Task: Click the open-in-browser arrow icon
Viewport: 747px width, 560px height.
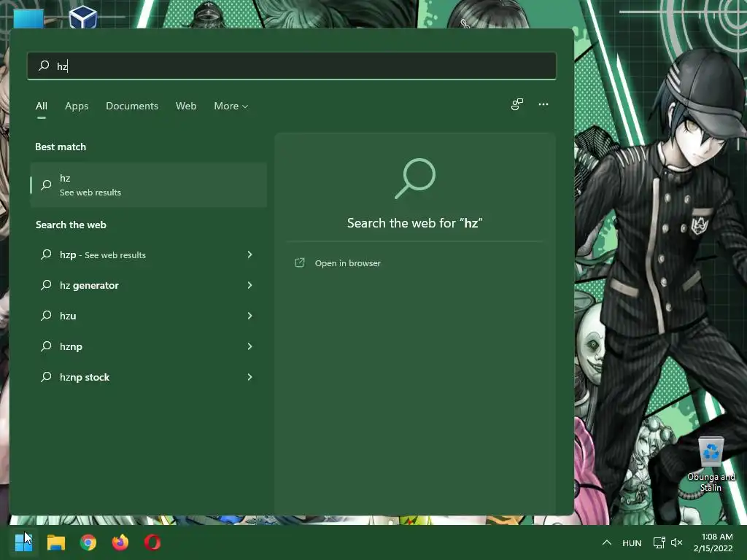Action: pos(300,262)
